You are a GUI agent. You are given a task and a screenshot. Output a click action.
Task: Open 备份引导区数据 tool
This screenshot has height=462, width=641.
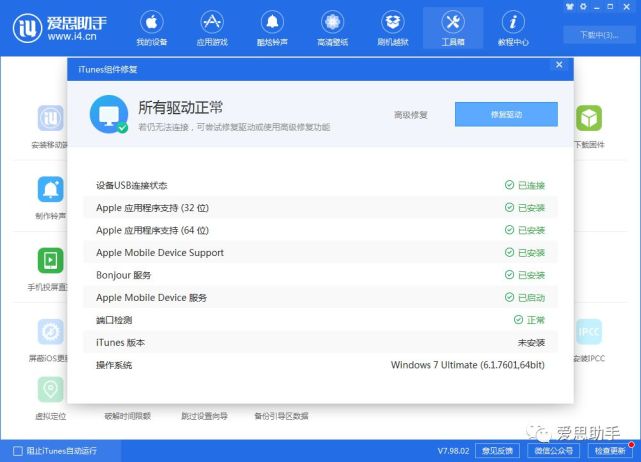coord(281,416)
